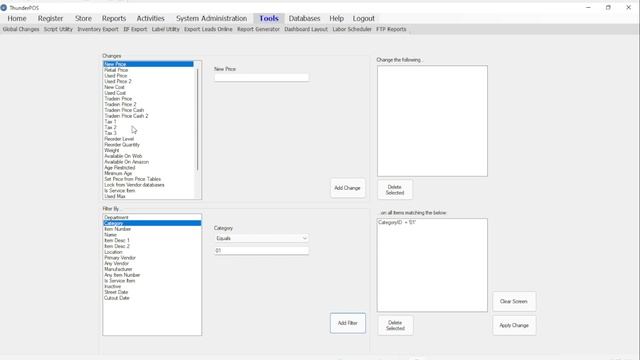The height and width of the screenshot is (360, 640).
Task: Open FTP Reports
Action: [391, 29]
